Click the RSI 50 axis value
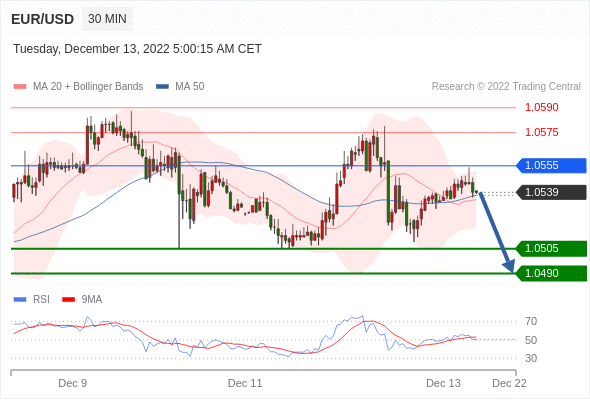 (x=531, y=340)
